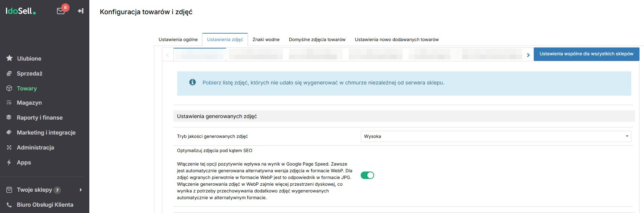Click the Ustawienia generowanych zdjęć section header
Screen dimensions: 644x213
(404, 116)
